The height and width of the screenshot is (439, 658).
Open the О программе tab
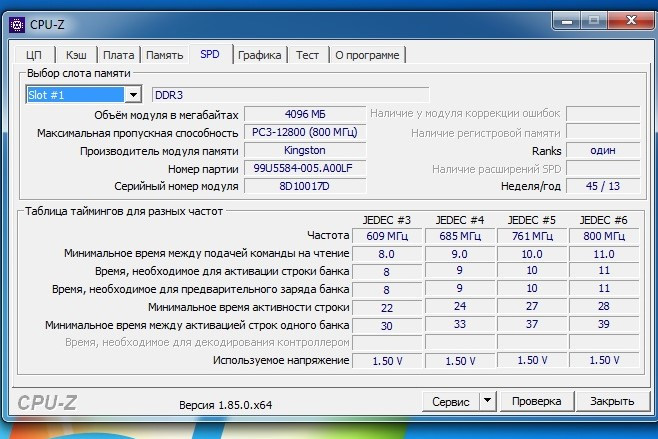click(367, 55)
